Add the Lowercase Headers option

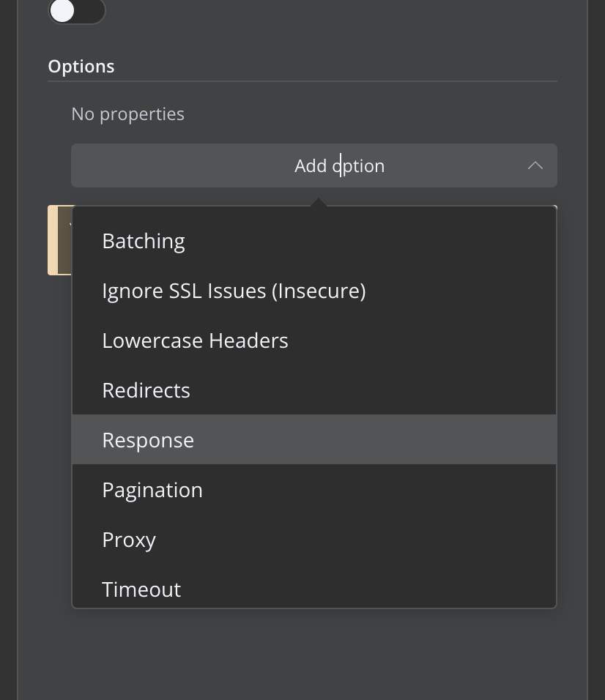click(x=195, y=340)
